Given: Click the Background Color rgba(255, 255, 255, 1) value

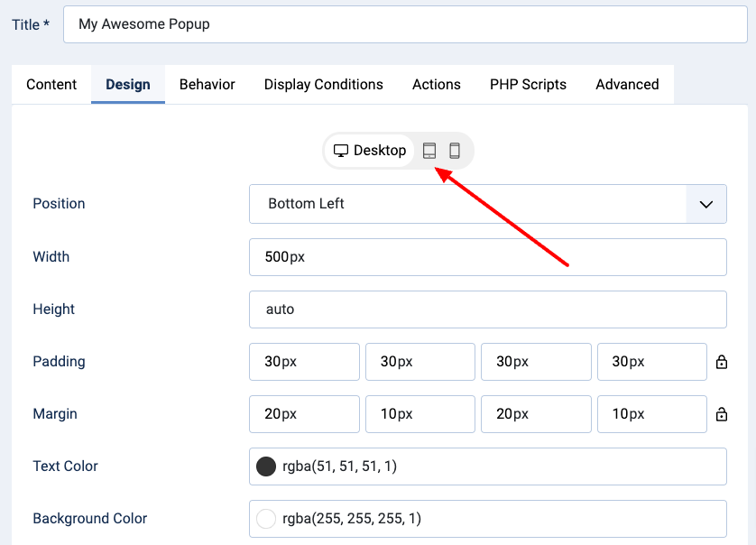Looking at the screenshot, I should pos(352,519).
